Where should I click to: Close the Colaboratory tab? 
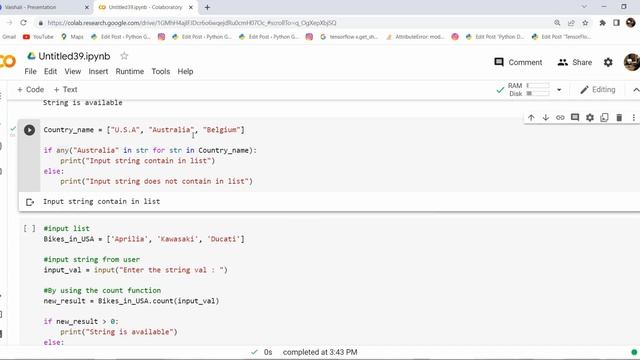pyautogui.click(x=191, y=7)
